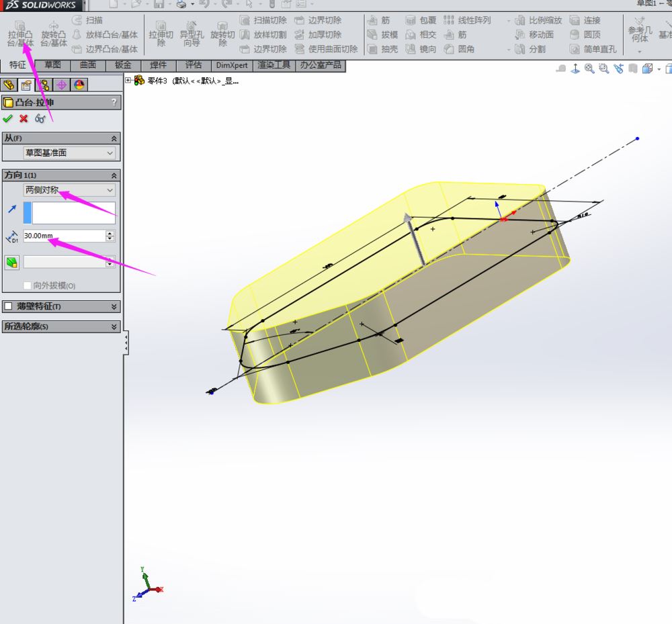Switch to the 草图 tab
The height and width of the screenshot is (624, 672).
[52, 65]
